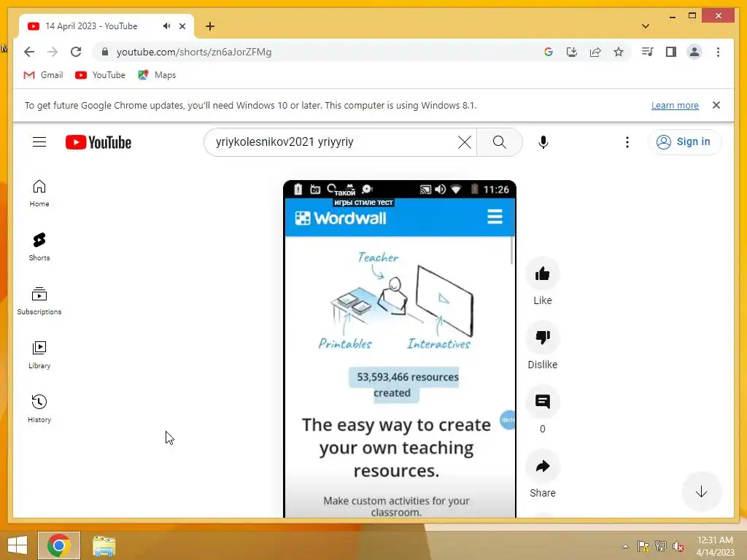Clear the YouTube search box text
Image resolution: width=747 pixels, height=560 pixels.
pos(465,142)
